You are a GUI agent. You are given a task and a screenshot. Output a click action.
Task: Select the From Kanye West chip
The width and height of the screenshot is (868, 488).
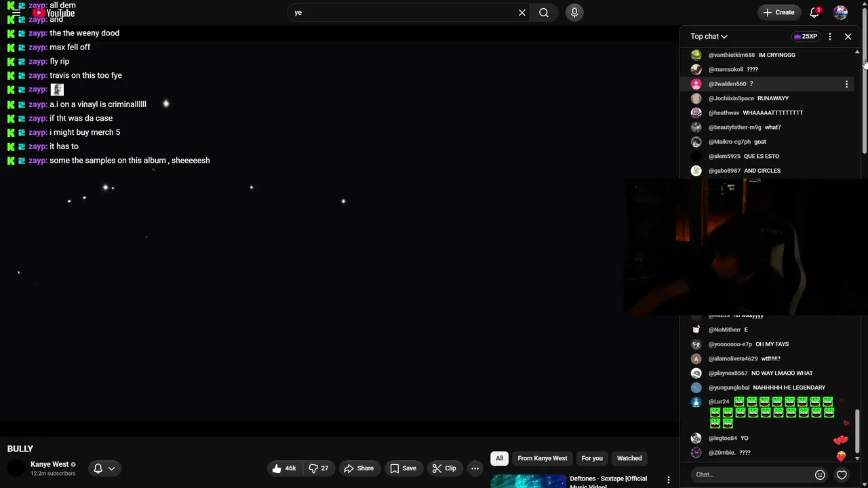[x=542, y=458]
